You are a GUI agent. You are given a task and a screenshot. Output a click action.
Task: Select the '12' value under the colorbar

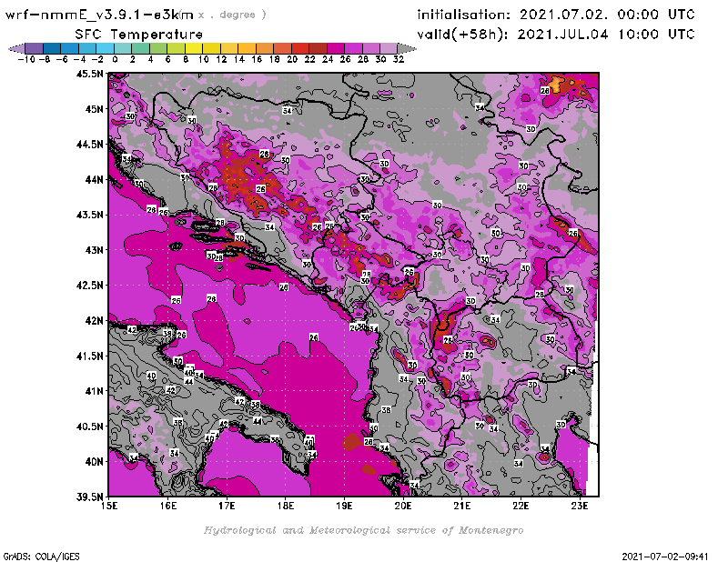[221, 59]
